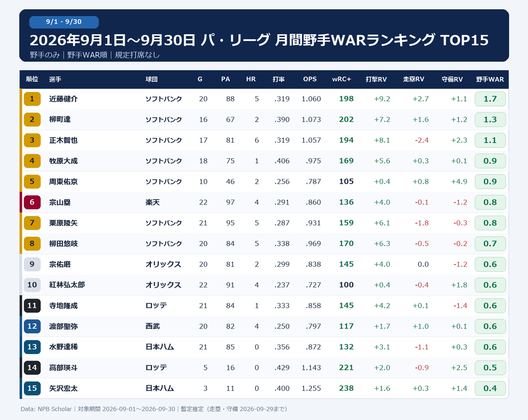This screenshot has width=528, height=420.
Task: Click the 球団 column header
Action: click(x=151, y=80)
